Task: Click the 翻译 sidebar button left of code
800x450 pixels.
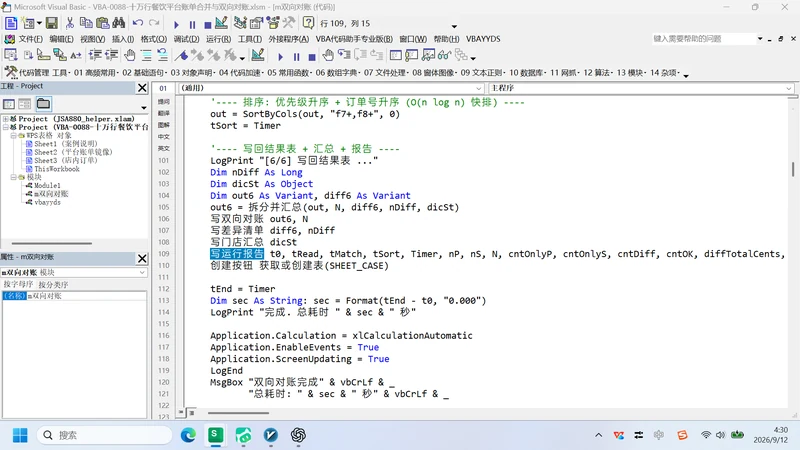Action: coord(163,113)
